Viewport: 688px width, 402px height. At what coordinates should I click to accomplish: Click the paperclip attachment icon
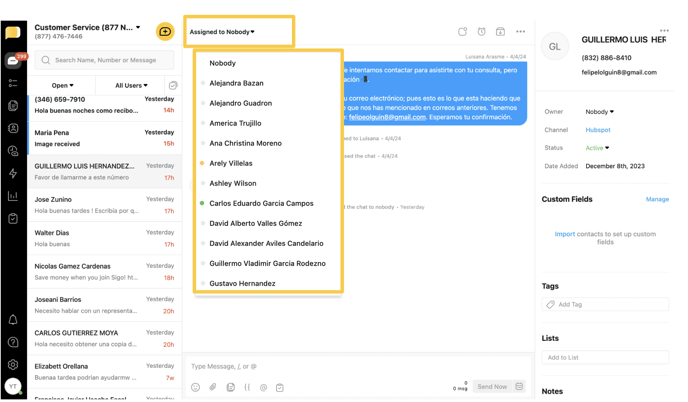coord(213,387)
